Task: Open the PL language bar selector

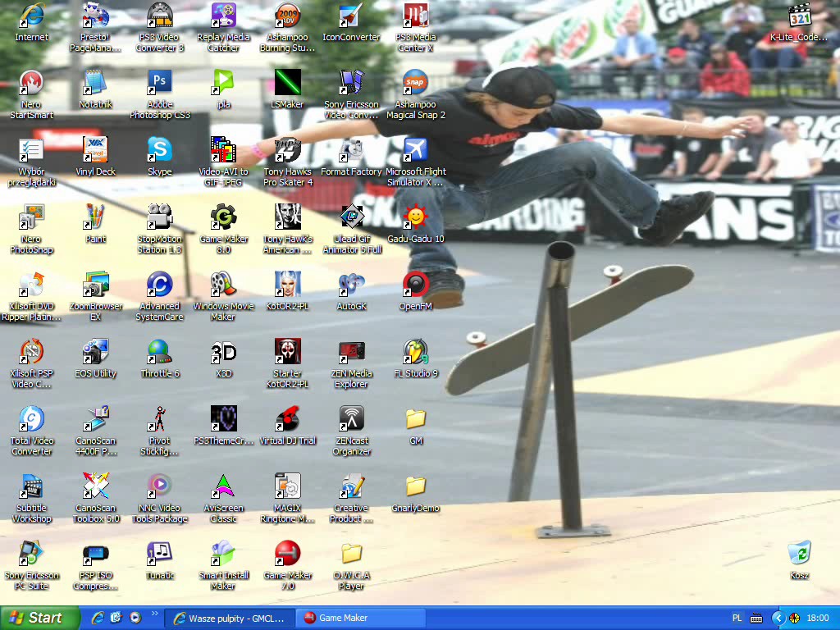Action: pyautogui.click(x=737, y=618)
